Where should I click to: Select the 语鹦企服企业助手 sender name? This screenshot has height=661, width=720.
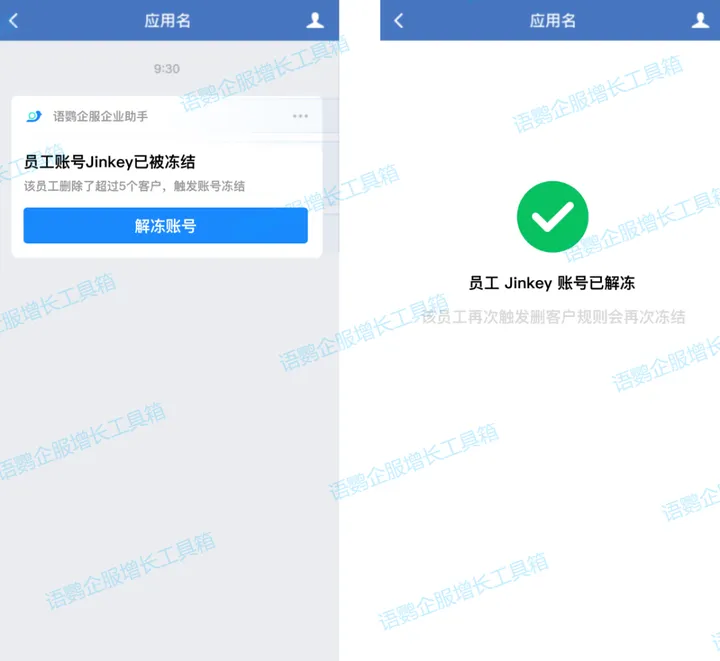(101, 116)
